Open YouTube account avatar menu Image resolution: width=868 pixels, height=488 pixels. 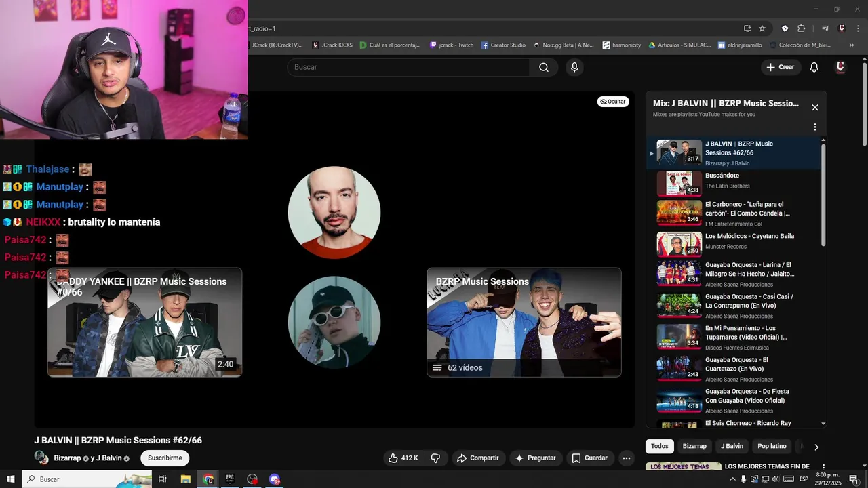click(x=840, y=67)
